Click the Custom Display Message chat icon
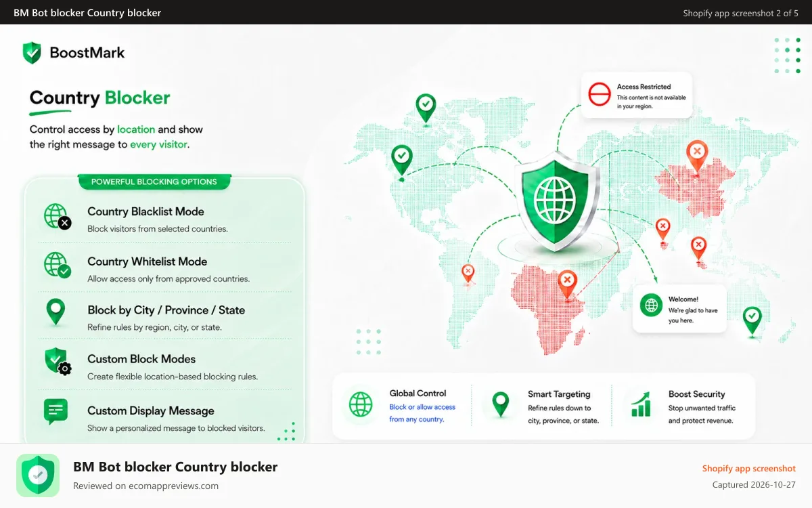The image size is (812, 508). 55,411
